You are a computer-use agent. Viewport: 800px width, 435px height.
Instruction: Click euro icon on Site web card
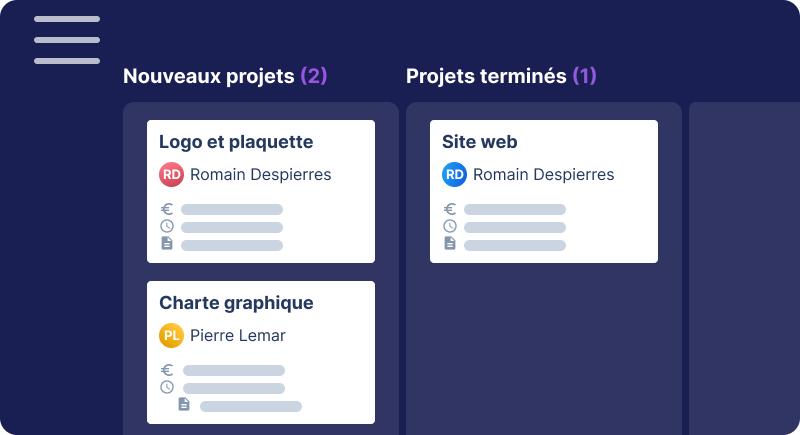[450, 209]
